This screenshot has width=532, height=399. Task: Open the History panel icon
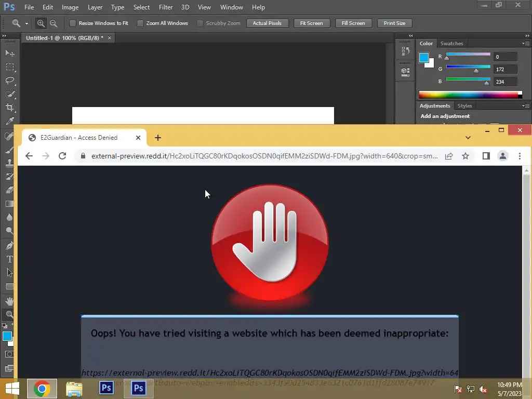405,51
